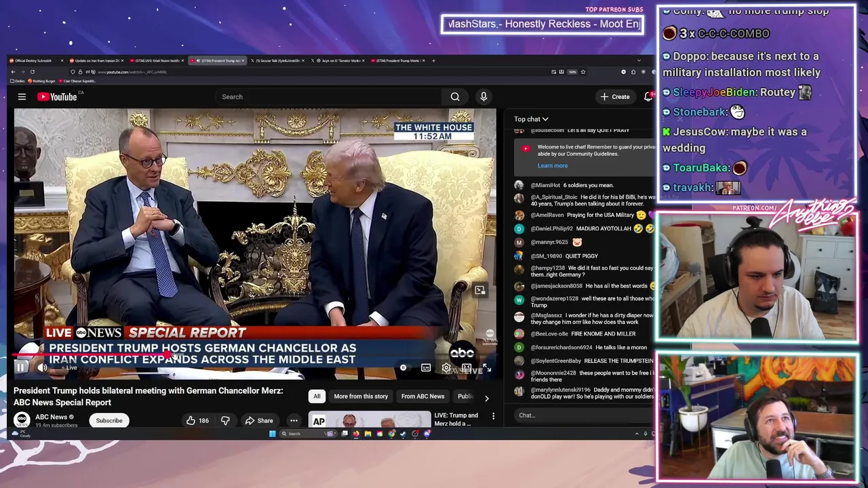868x488 pixels.
Task: Focus the YouTube search field
Action: [328, 97]
